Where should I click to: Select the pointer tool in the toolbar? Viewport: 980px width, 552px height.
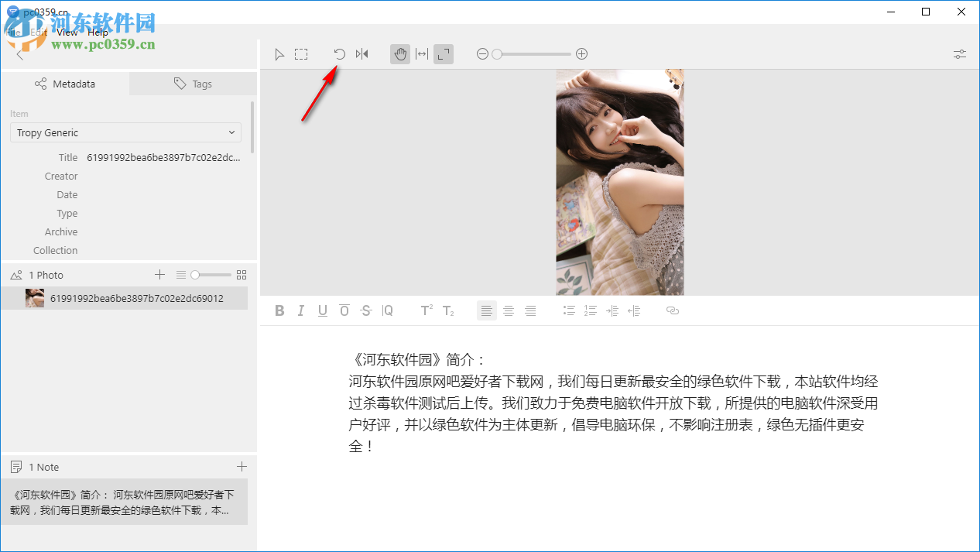279,53
